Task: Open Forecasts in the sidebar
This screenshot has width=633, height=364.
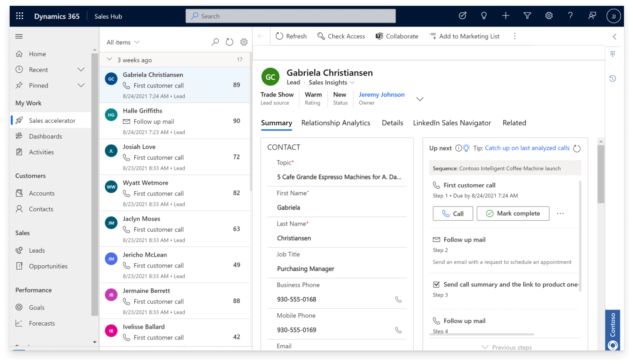Action: [x=42, y=323]
